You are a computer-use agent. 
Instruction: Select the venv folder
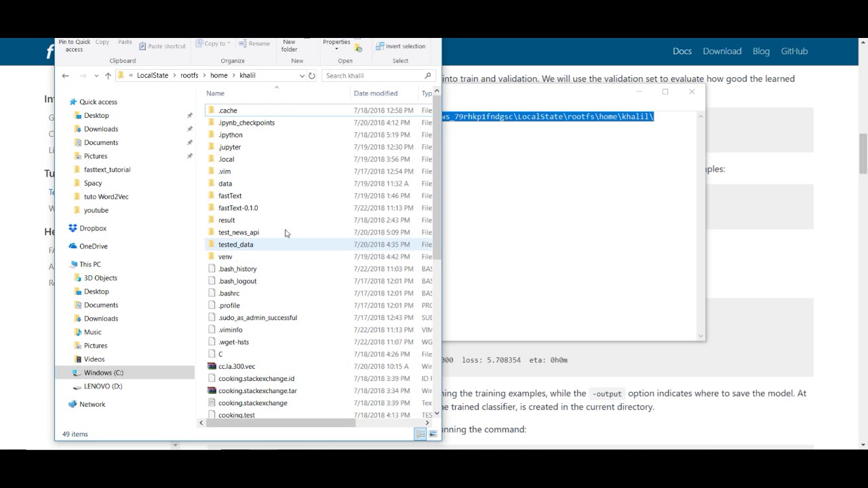(x=225, y=257)
